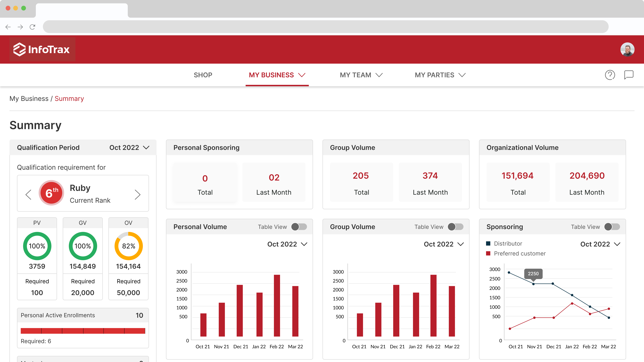The height and width of the screenshot is (362, 644).
Task: Go to previous rank with left arrow
Action: 29,195
